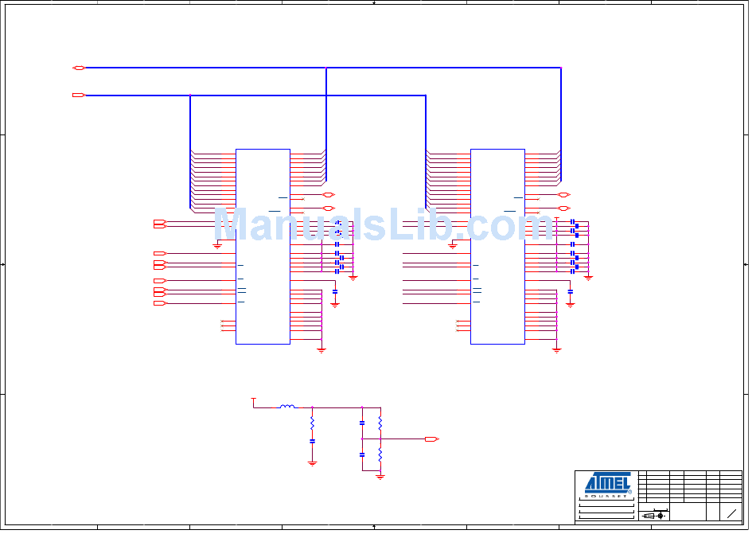Select the inductor symbol in the bottom circuit

point(287,407)
